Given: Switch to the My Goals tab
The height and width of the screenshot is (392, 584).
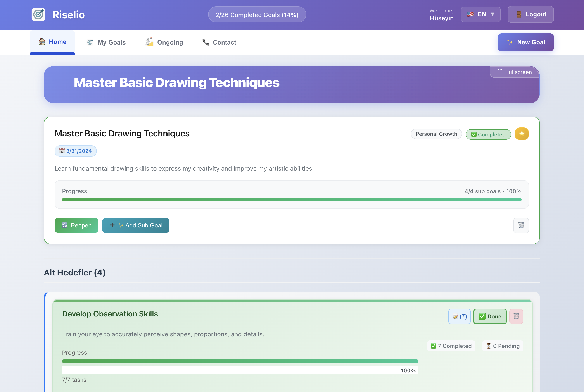Looking at the screenshot, I should [106, 42].
